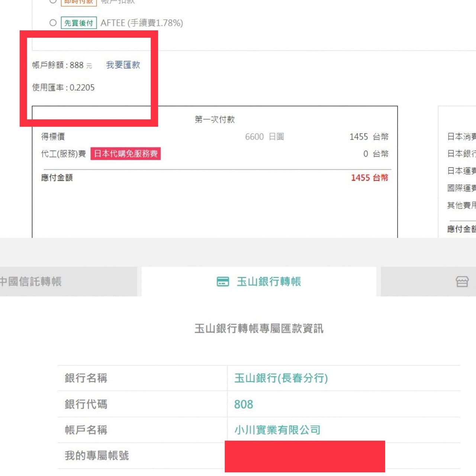Click the 代工(服務)費 label
Image resolution: width=476 pixels, height=476 pixels.
(64, 154)
